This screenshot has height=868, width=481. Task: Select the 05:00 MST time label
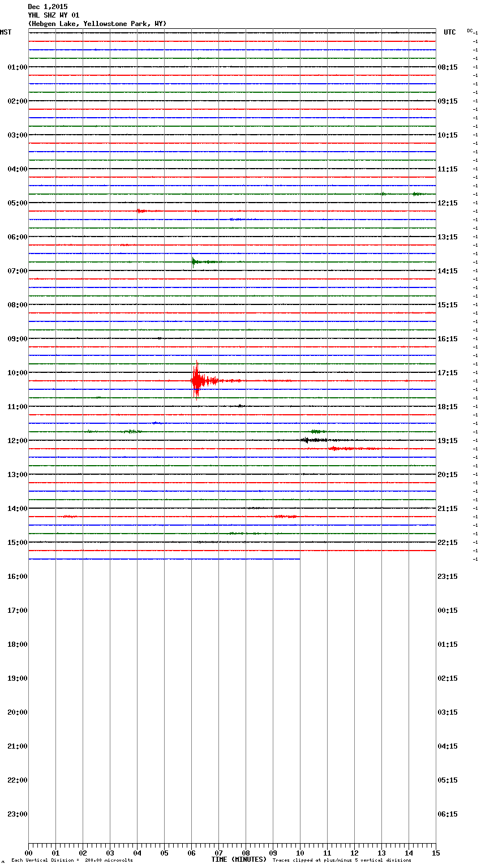coord(18,203)
